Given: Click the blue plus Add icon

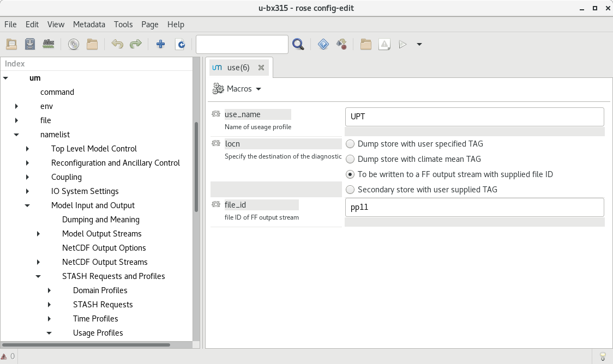Looking at the screenshot, I should tap(160, 44).
